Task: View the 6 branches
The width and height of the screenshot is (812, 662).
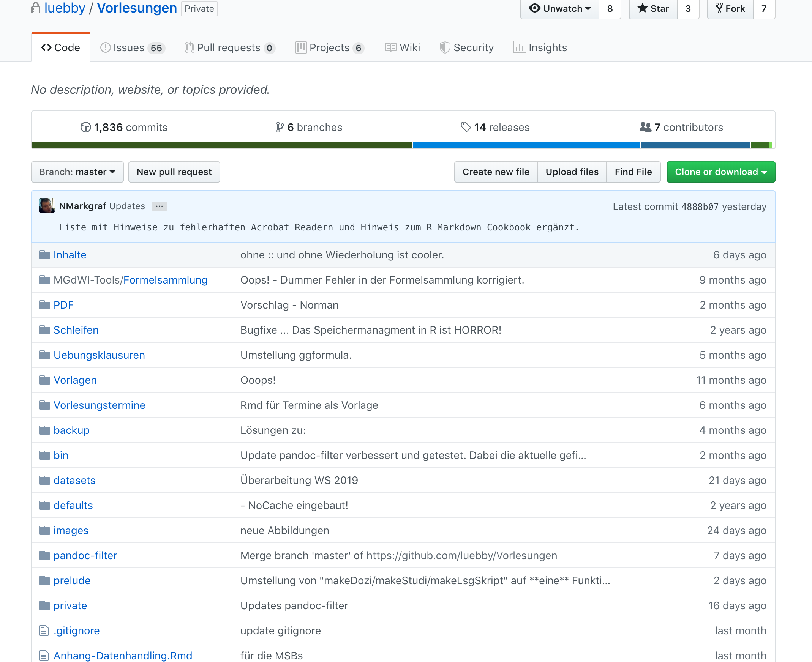Action: [309, 128]
